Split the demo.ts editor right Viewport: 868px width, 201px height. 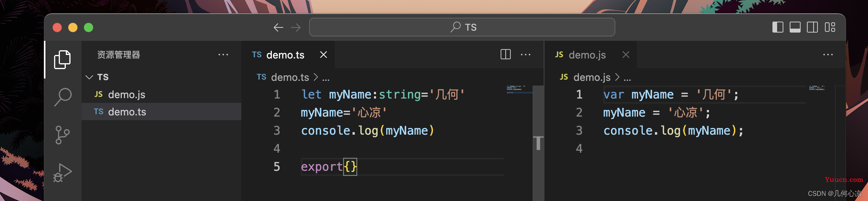coord(506,54)
